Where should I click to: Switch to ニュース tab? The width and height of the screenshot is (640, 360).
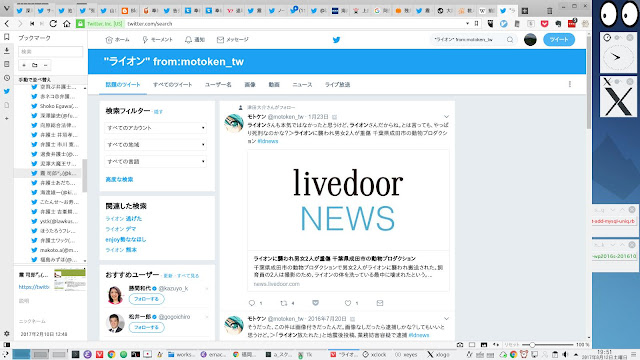(302, 84)
